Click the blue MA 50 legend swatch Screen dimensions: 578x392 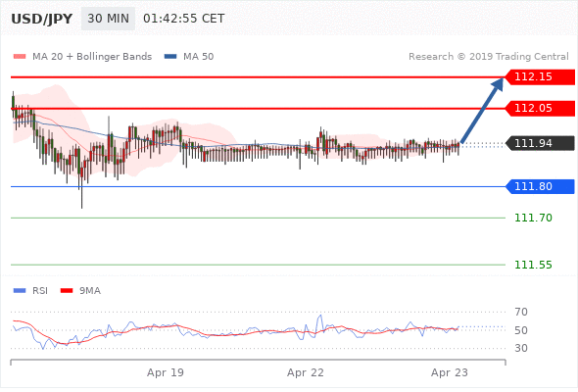coord(170,57)
